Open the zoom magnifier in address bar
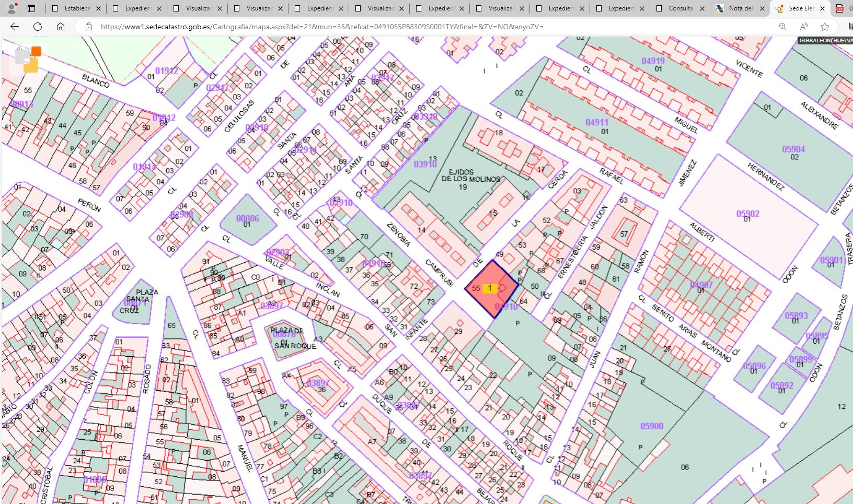 [782, 27]
